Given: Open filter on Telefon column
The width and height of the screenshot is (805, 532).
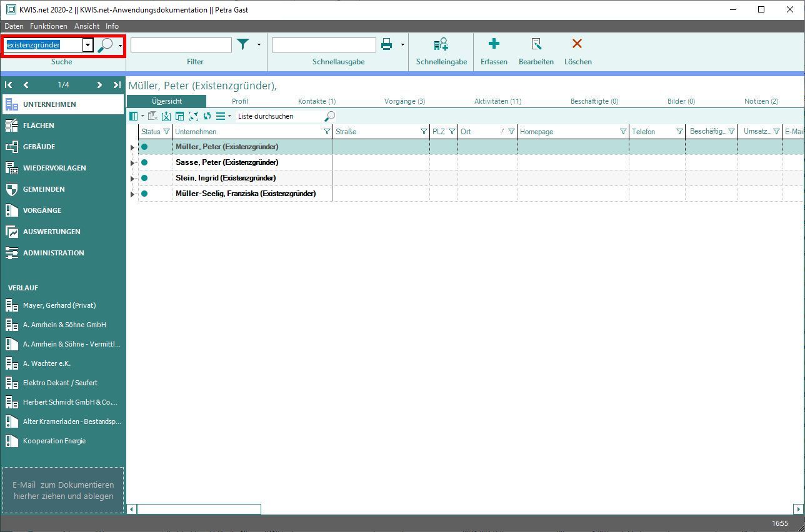Looking at the screenshot, I should tap(679, 131).
